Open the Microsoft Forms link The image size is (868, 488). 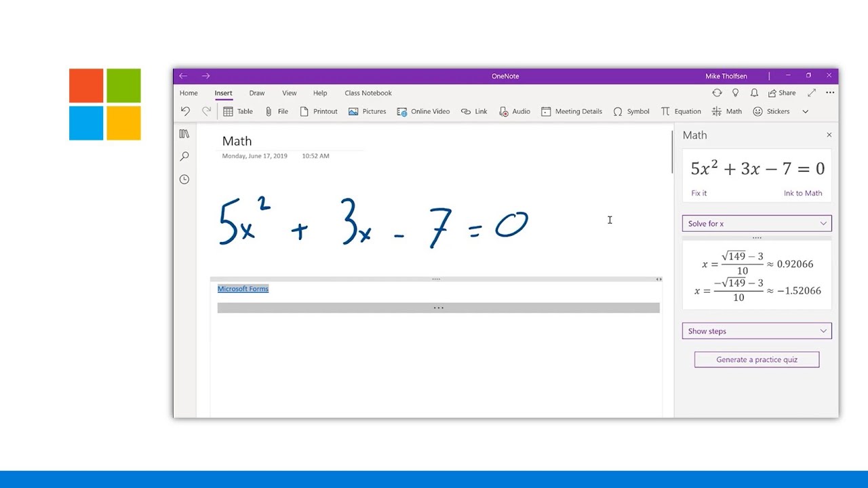[243, 289]
